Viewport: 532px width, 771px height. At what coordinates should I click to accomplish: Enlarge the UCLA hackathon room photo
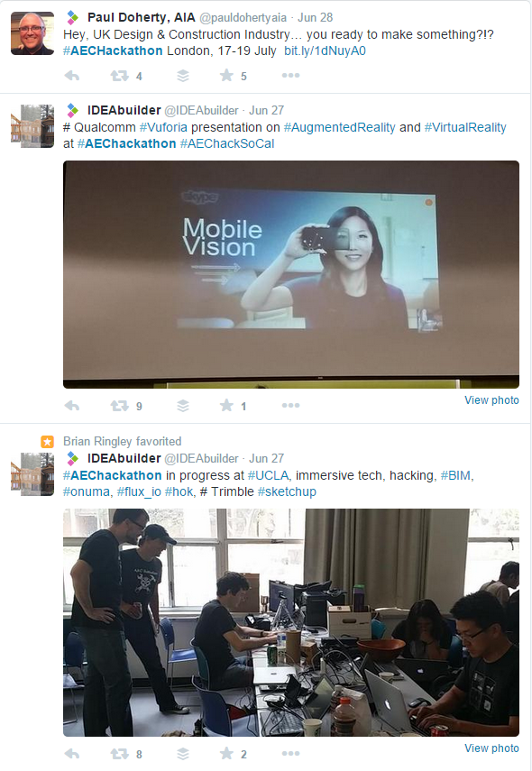coord(291,622)
